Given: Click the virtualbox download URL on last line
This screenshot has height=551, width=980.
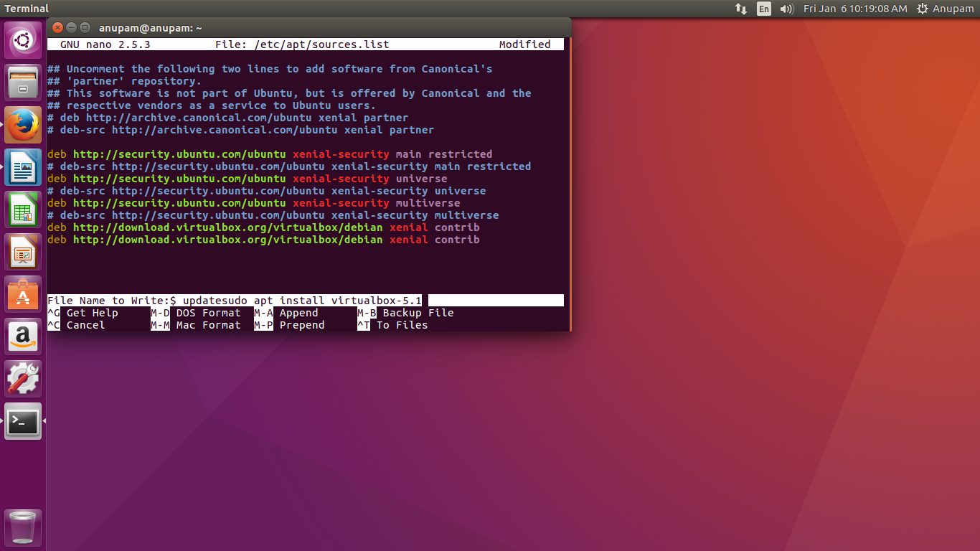Looking at the screenshot, I should coord(227,240).
